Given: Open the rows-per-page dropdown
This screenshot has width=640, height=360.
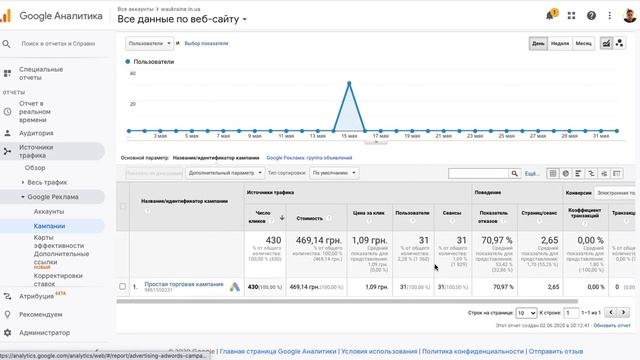Looking at the screenshot, I should pos(526,313).
